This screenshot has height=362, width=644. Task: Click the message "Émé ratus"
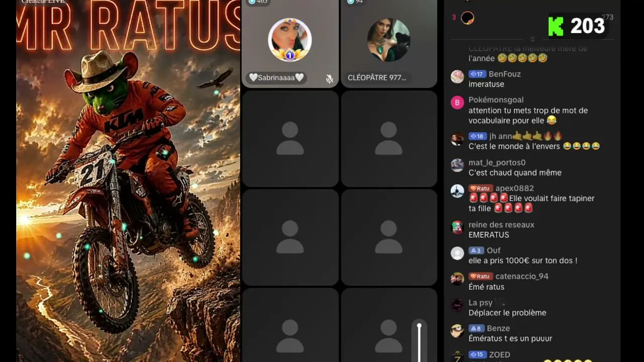coord(486,287)
